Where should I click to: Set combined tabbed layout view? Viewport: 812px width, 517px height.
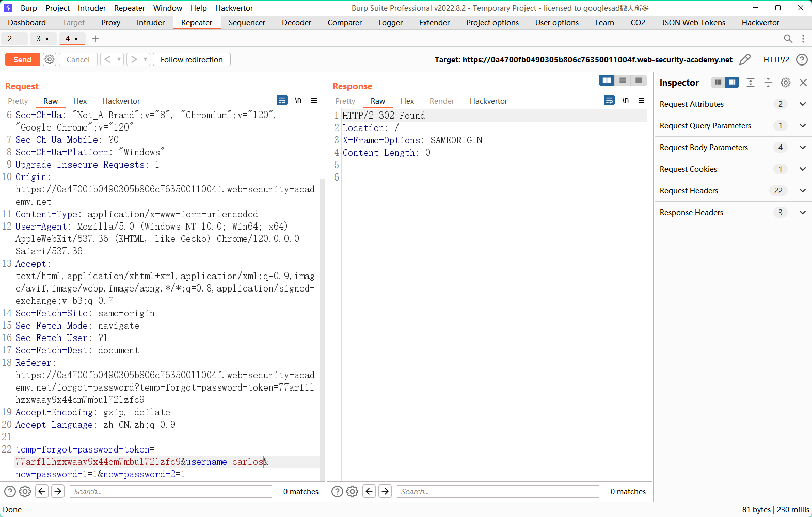point(639,80)
